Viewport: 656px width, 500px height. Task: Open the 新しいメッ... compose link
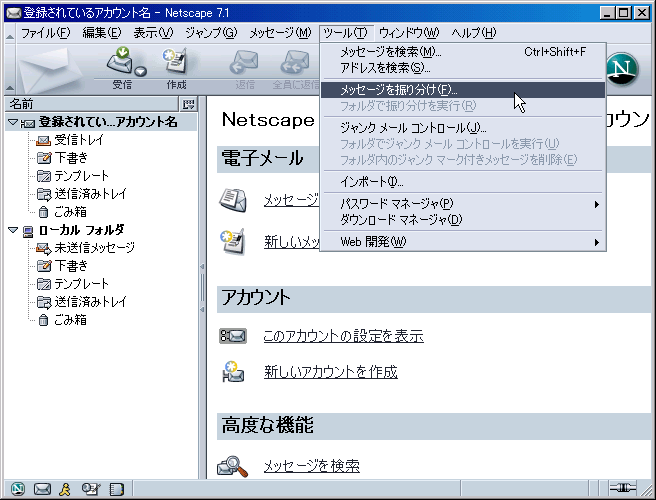coord(292,242)
